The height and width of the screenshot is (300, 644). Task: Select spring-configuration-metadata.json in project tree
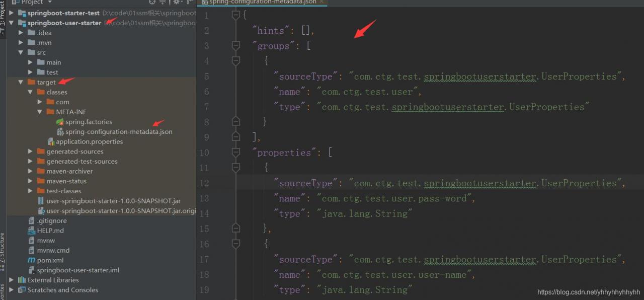tap(119, 132)
